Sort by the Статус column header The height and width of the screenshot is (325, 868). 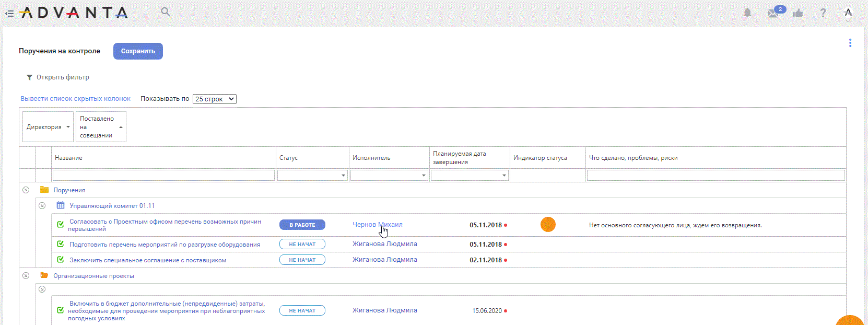(288, 158)
